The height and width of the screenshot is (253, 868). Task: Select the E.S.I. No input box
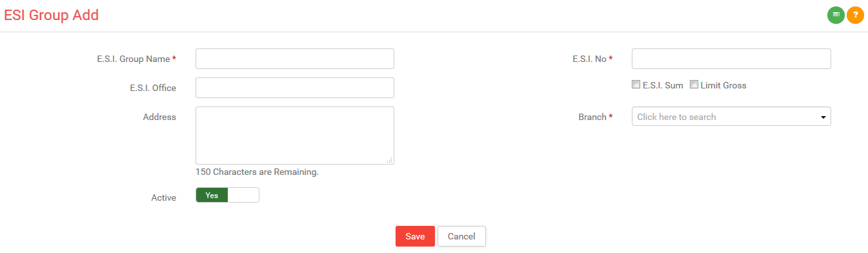click(x=731, y=59)
